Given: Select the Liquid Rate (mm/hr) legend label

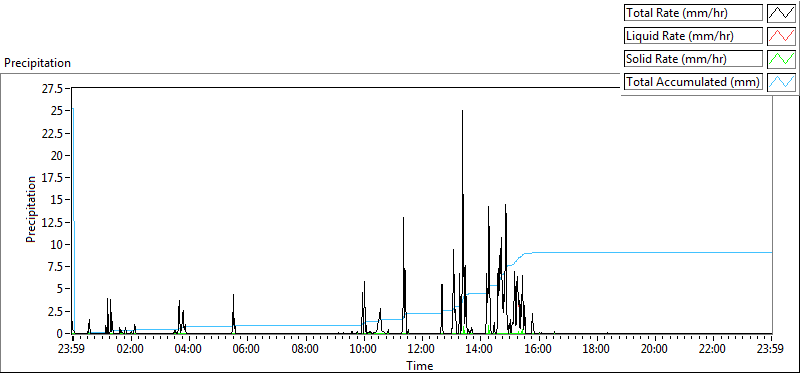Looking at the screenshot, I should click(693, 36).
